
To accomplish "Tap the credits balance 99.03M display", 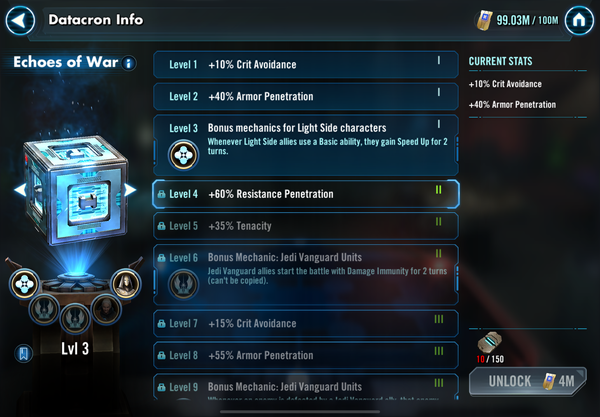I will [518, 20].
